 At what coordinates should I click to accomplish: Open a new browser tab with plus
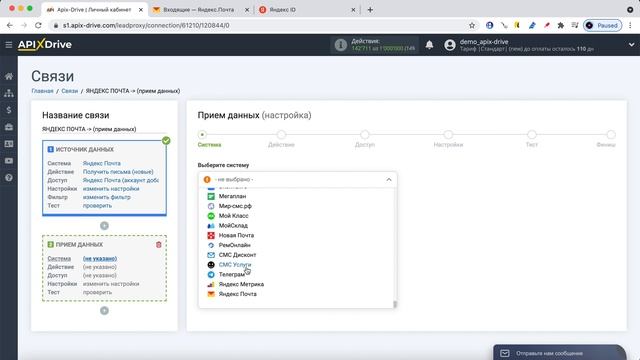click(x=370, y=9)
